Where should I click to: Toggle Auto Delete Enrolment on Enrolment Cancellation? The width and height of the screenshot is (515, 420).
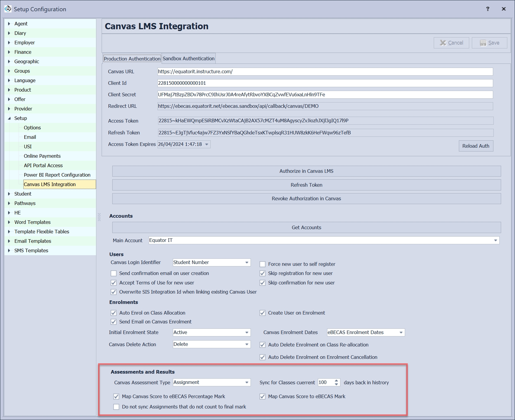262,357
